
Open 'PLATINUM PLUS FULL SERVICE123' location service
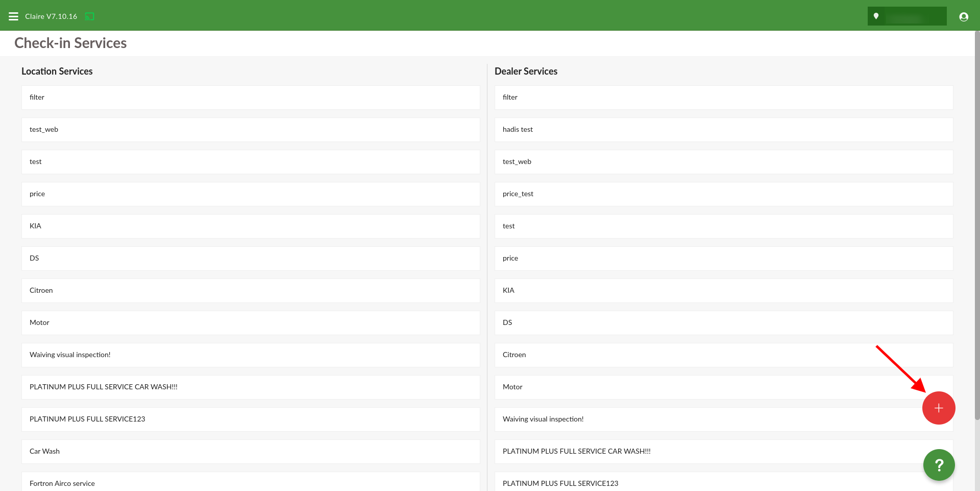tap(250, 419)
